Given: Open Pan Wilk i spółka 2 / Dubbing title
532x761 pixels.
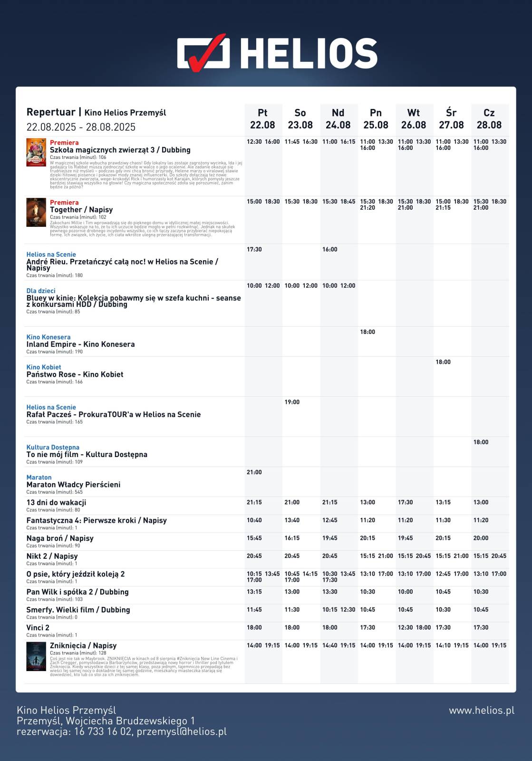Looking at the screenshot, I should [77, 592].
